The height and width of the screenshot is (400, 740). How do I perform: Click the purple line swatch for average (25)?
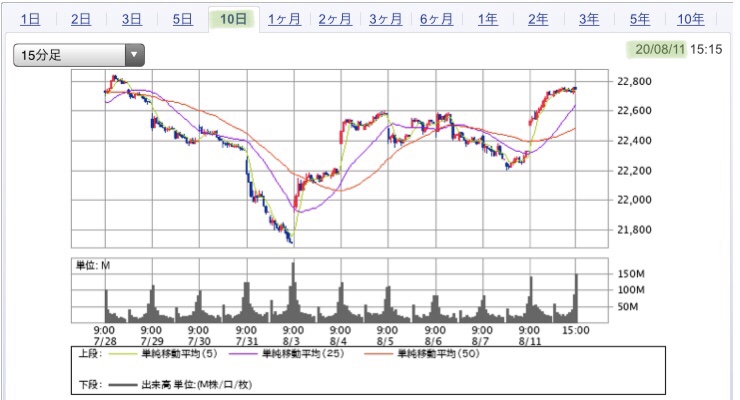click(x=244, y=354)
